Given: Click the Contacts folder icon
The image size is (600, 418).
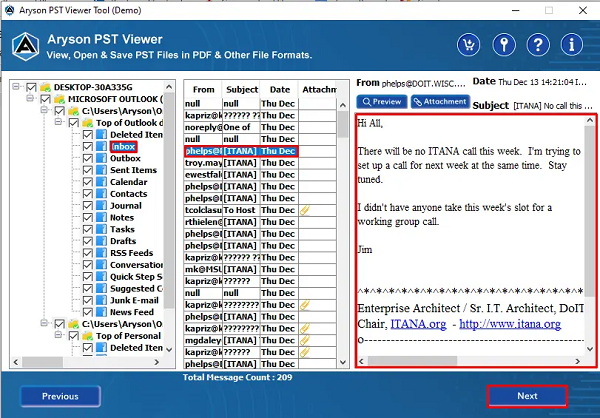Looking at the screenshot, I should (x=101, y=194).
